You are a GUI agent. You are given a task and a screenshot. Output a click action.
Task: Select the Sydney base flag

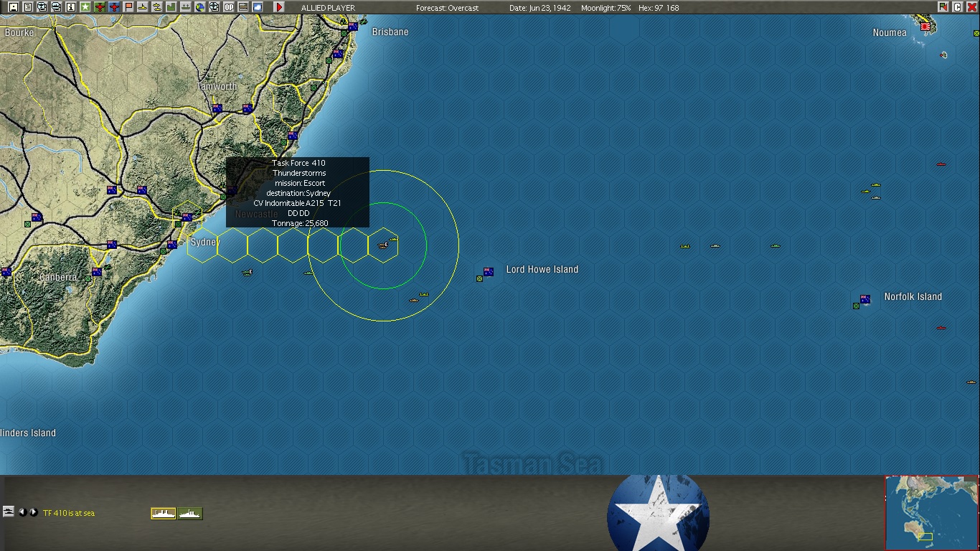[187, 217]
